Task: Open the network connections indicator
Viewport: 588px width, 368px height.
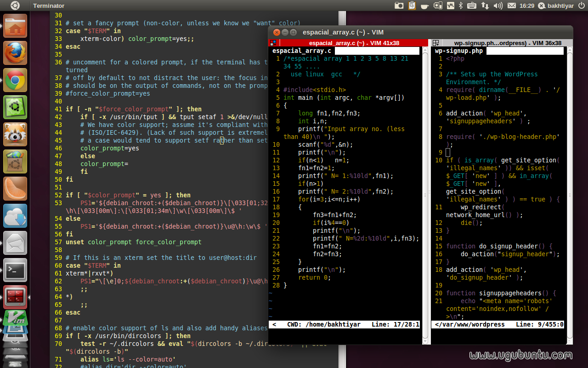Action: (486, 6)
